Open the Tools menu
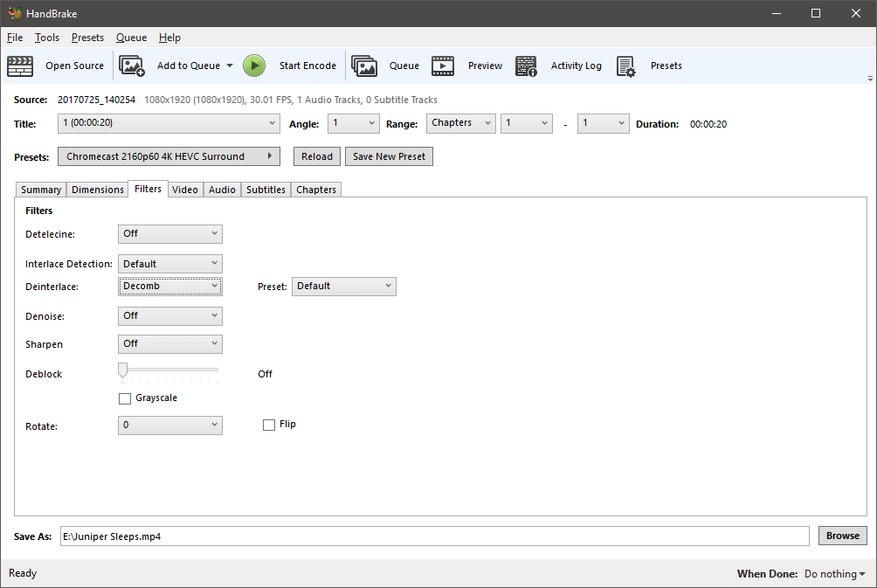Screen dimensions: 877x588 point(47,38)
